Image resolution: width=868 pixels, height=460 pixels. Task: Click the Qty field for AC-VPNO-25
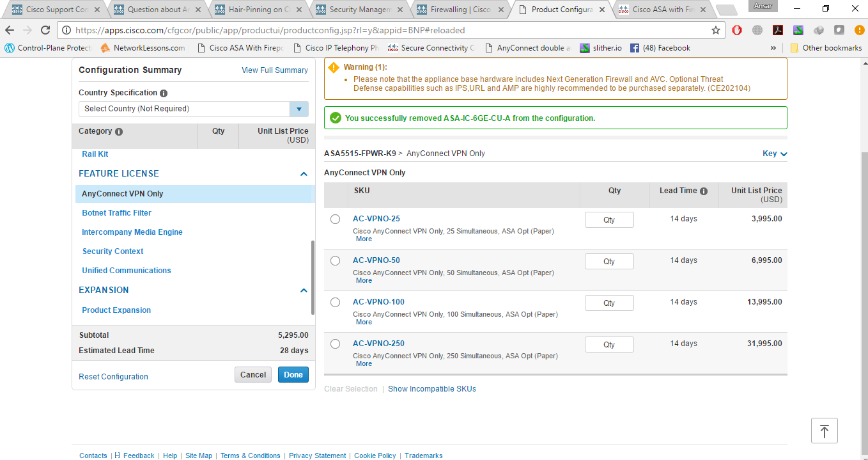pyautogui.click(x=609, y=219)
